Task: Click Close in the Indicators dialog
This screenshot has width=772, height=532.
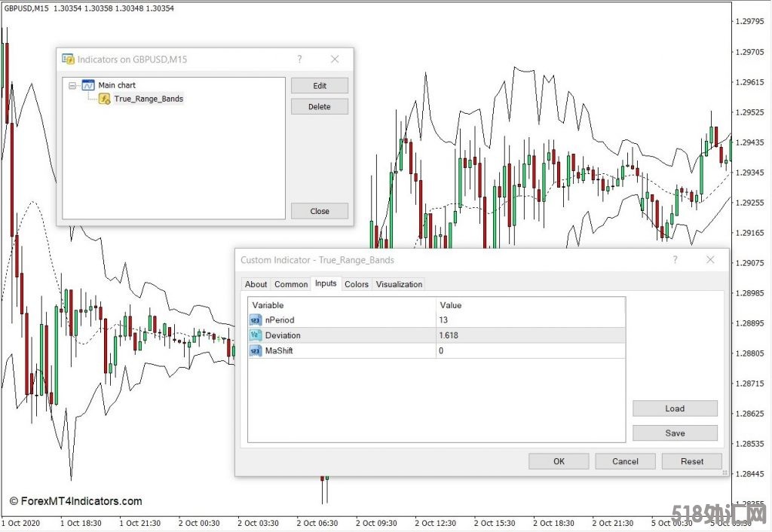Action: click(x=320, y=211)
